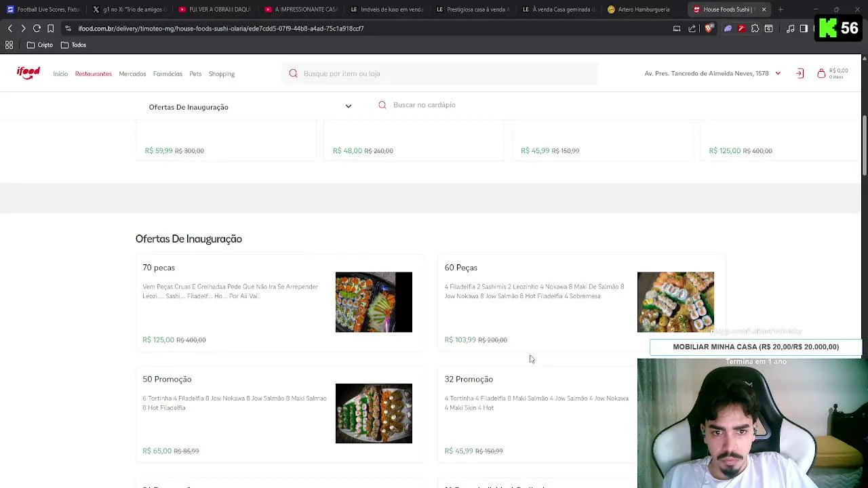The image size is (868, 488).
Task: Click the MOBILIAR MINHA CASA goal bar
Action: 755,347
